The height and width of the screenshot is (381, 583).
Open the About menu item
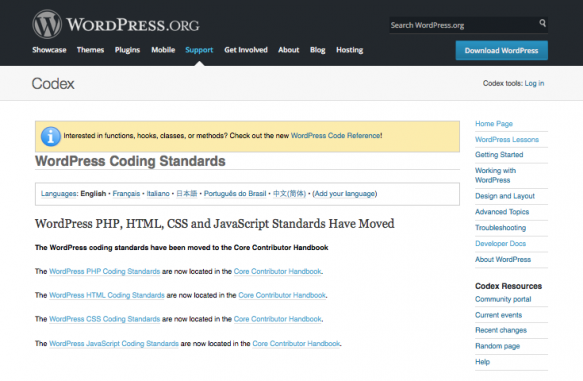[x=289, y=50]
